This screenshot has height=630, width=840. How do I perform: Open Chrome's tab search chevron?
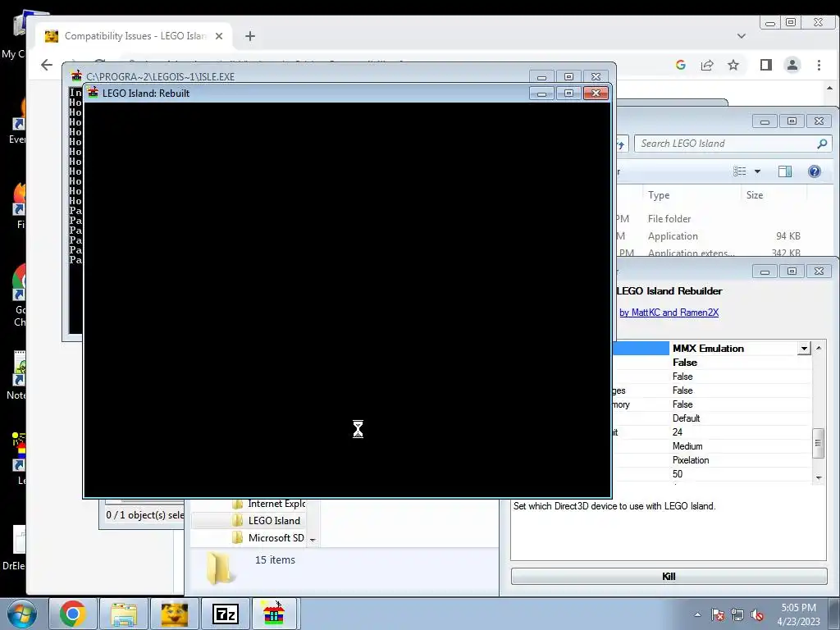pyautogui.click(x=742, y=36)
